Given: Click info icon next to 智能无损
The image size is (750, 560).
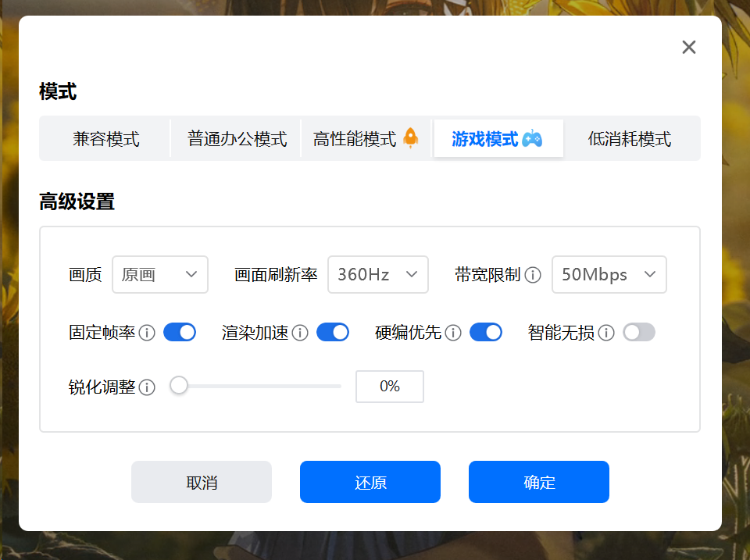Looking at the screenshot, I should click(606, 333).
